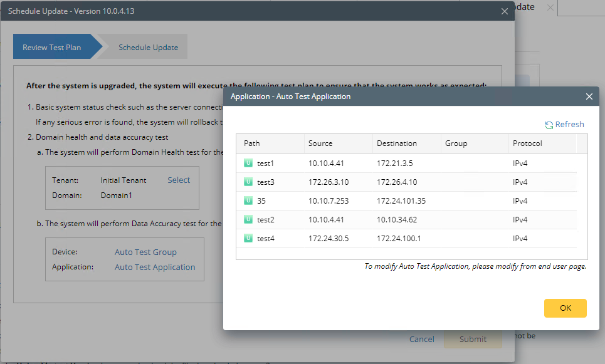This screenshot has width=605, height=364.
Task: Click the Cancel link
Action: (x=421, y=339)
